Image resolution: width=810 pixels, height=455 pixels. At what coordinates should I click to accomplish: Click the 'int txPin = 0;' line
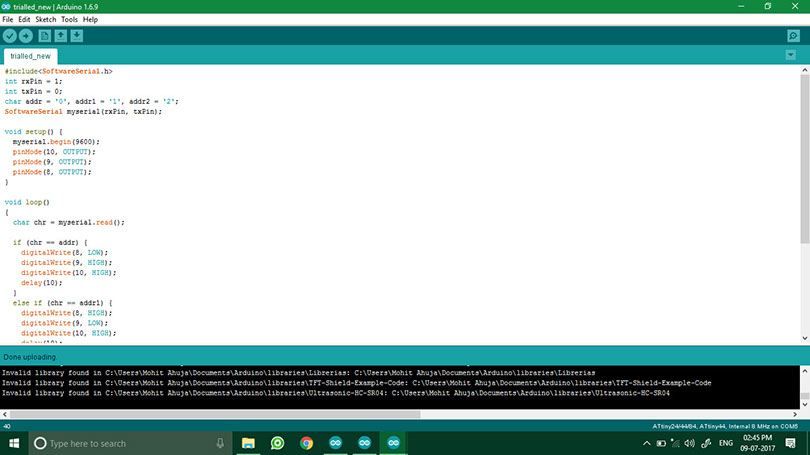(x=33, y=91)
